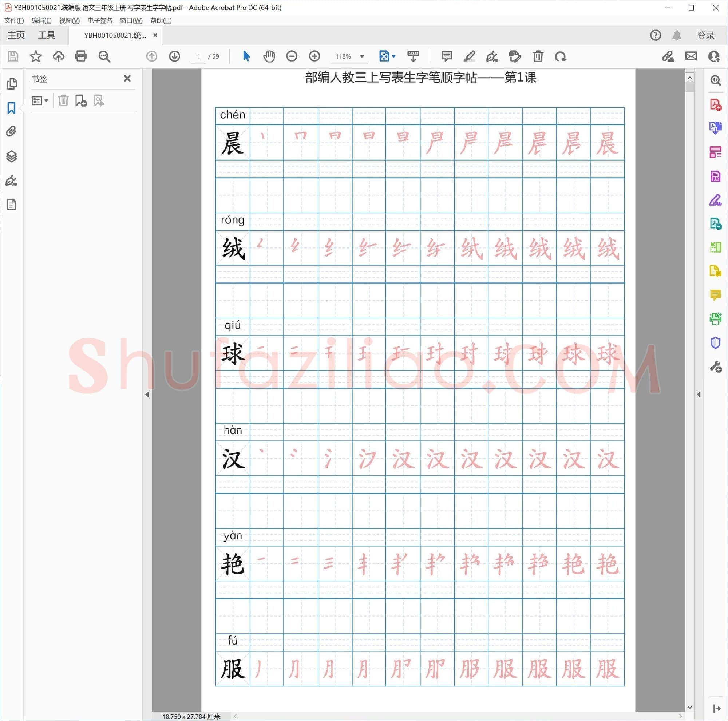
Task: Open the layers panel
Action: pyautogui.click(x=11, y=157)
